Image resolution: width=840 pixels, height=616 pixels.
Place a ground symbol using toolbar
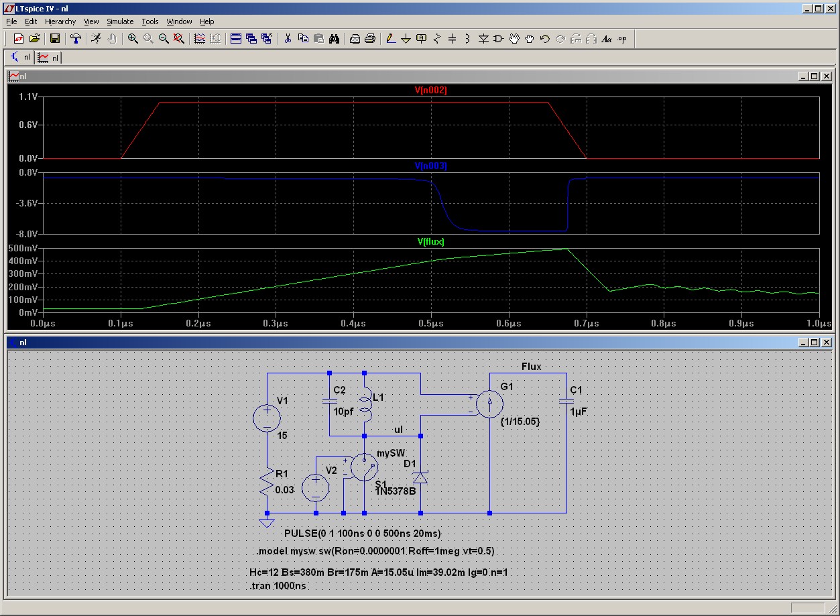[406, 39]
